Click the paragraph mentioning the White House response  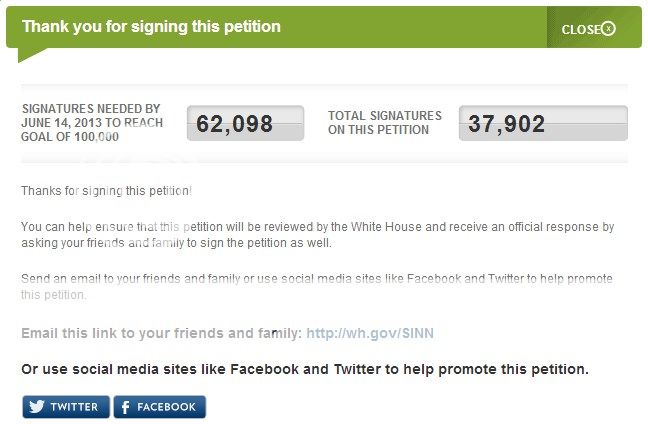point(317,235)
